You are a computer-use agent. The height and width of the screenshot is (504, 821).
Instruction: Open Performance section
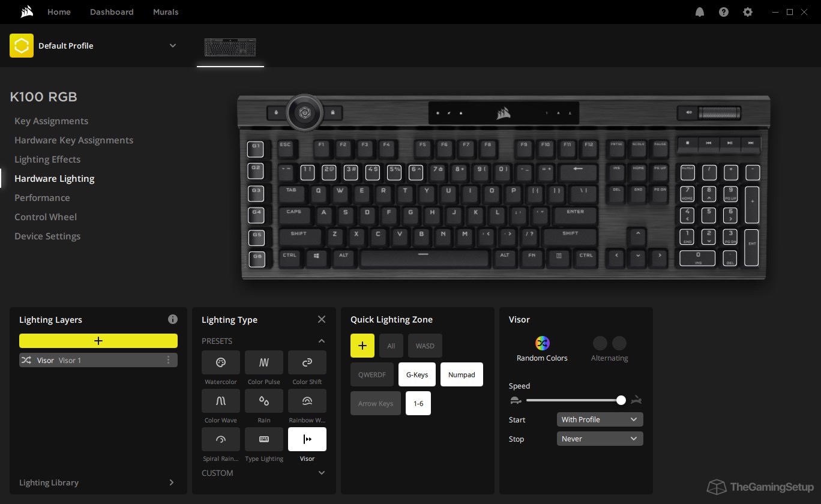pos(42,197)
